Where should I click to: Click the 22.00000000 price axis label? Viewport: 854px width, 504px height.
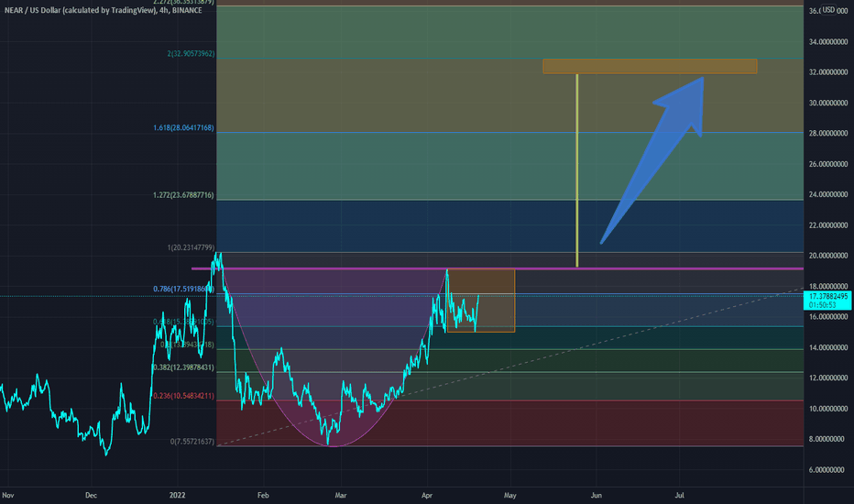coord(827,225)
